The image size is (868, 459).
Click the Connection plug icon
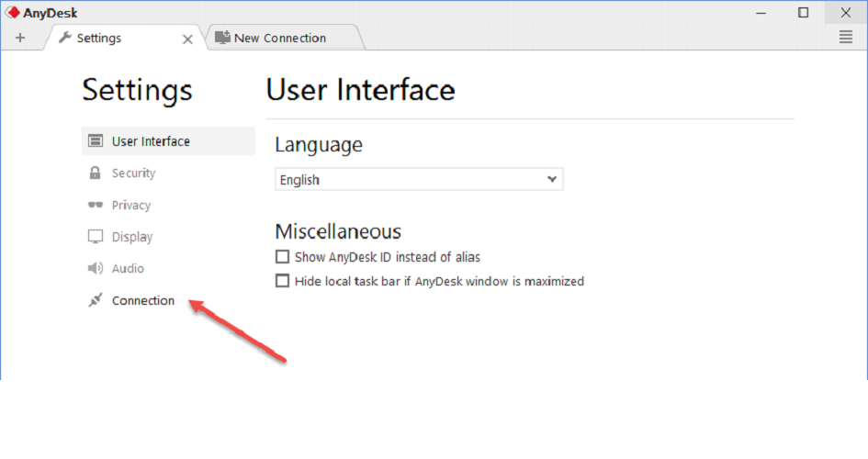pyautogui.click(x=95, y=301)
